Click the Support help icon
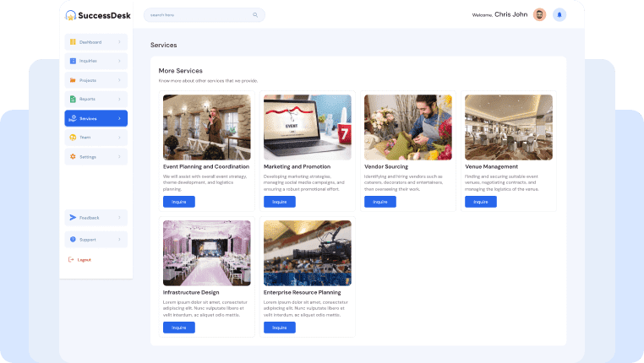The height and width of the screenshot is (363, 644). coord(73,240)
